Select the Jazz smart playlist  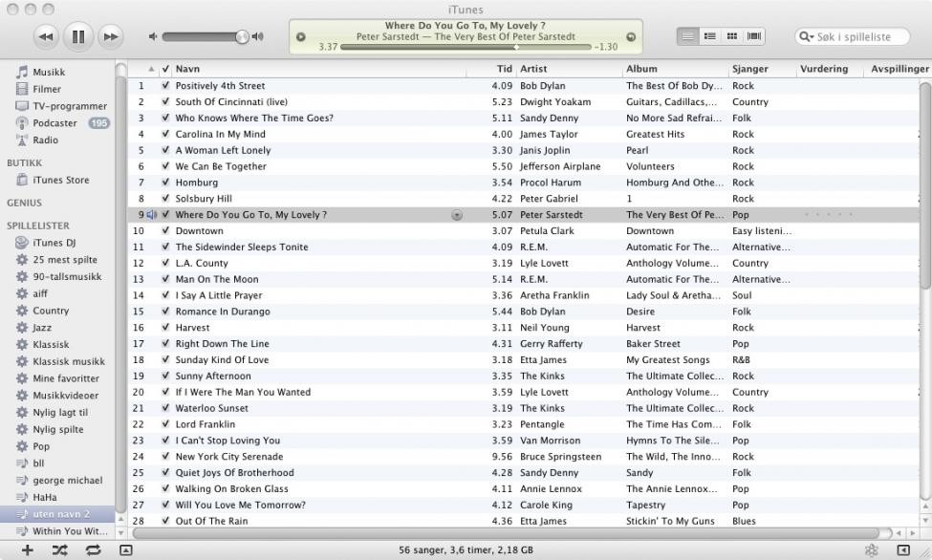(x=42, y=328)
